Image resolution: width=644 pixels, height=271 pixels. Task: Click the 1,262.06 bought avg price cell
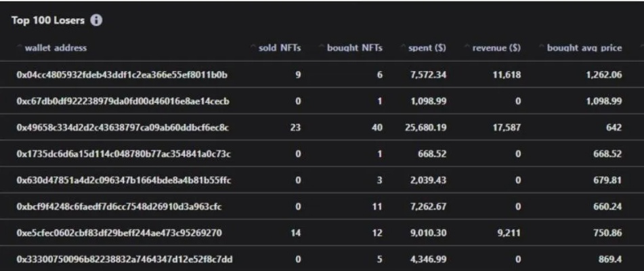coord(604,75)
